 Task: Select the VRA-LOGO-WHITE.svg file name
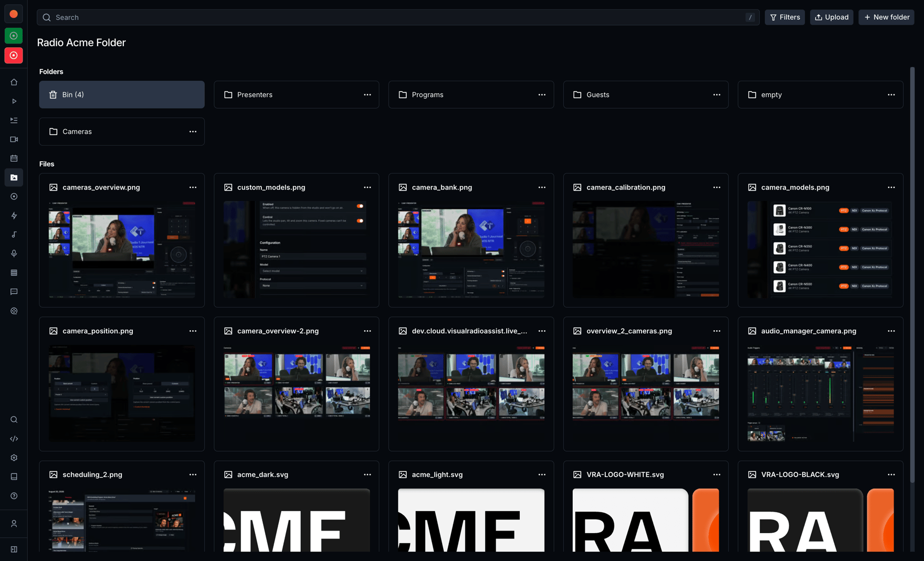(625, 474)
